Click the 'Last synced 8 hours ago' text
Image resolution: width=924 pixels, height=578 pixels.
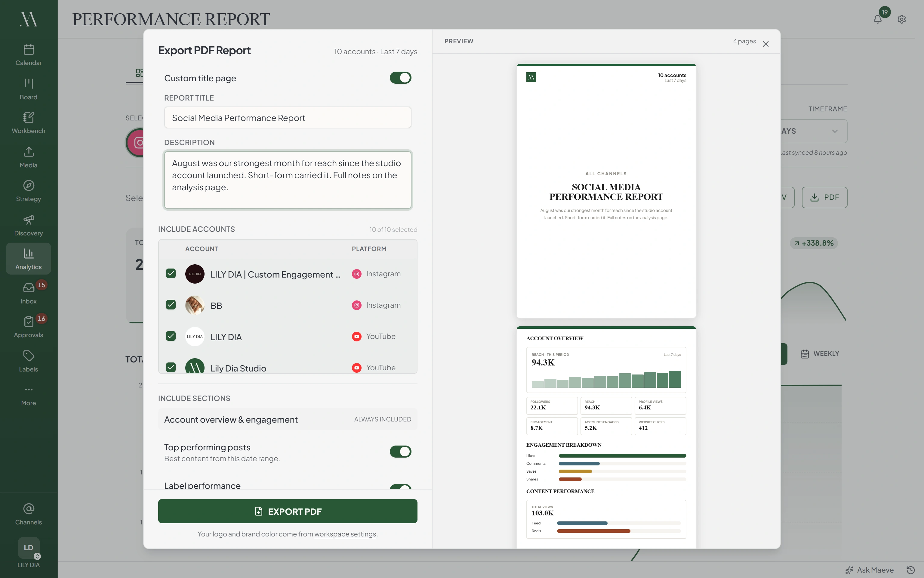(814, 153)
